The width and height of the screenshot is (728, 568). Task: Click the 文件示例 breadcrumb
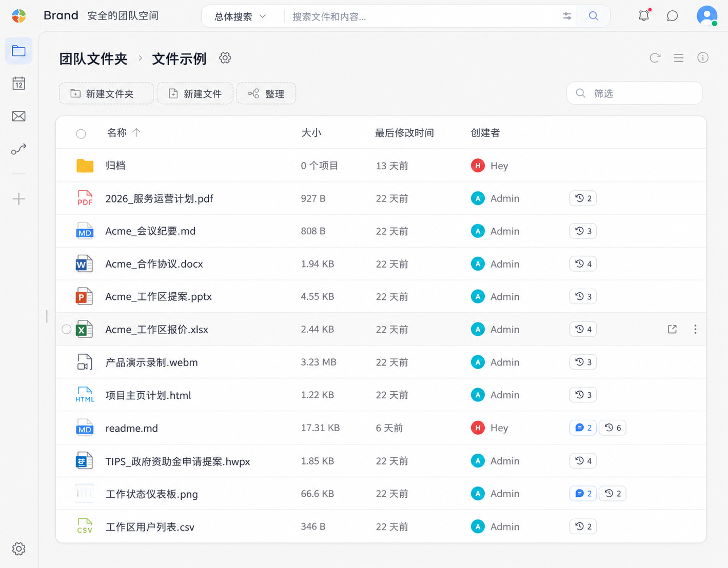click(x=179, y=59)
